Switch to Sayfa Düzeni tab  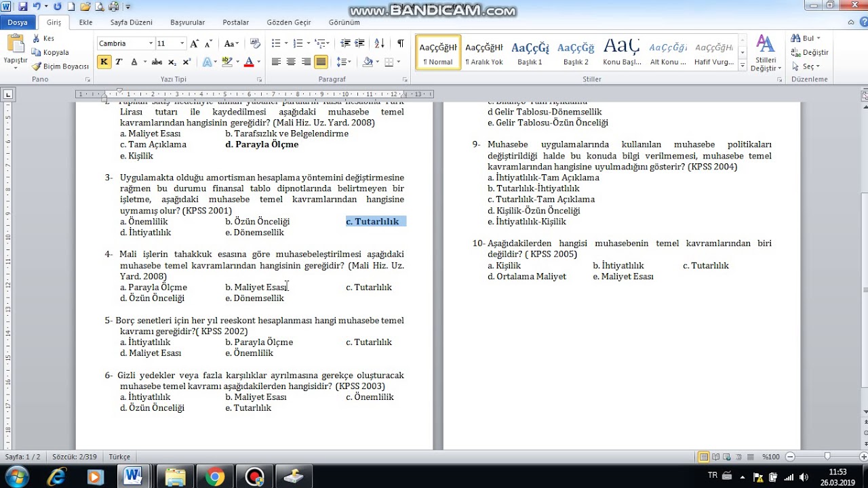[x=132, y=22]
